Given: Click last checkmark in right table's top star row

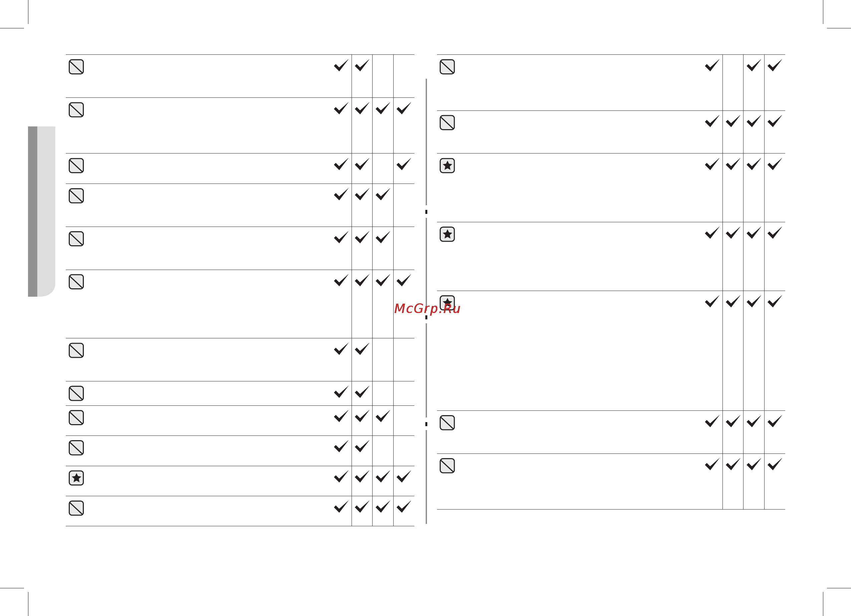Looking at the screenshot, I should point(775,164).
